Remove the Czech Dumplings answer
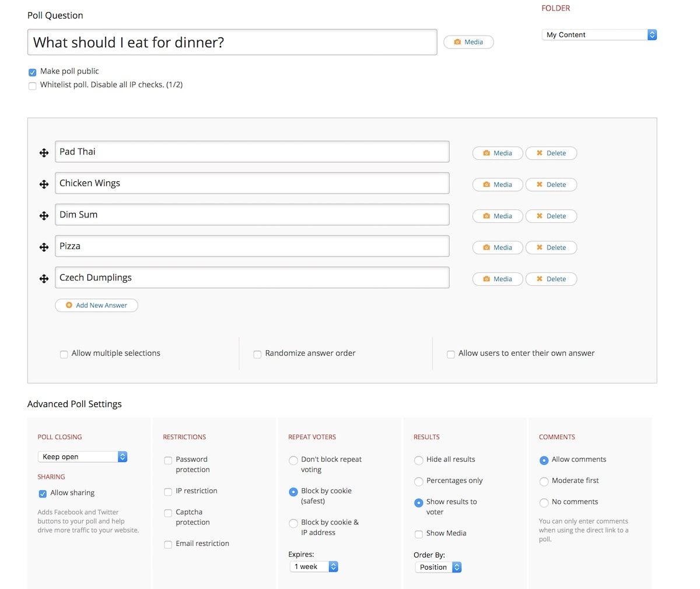 551,279
